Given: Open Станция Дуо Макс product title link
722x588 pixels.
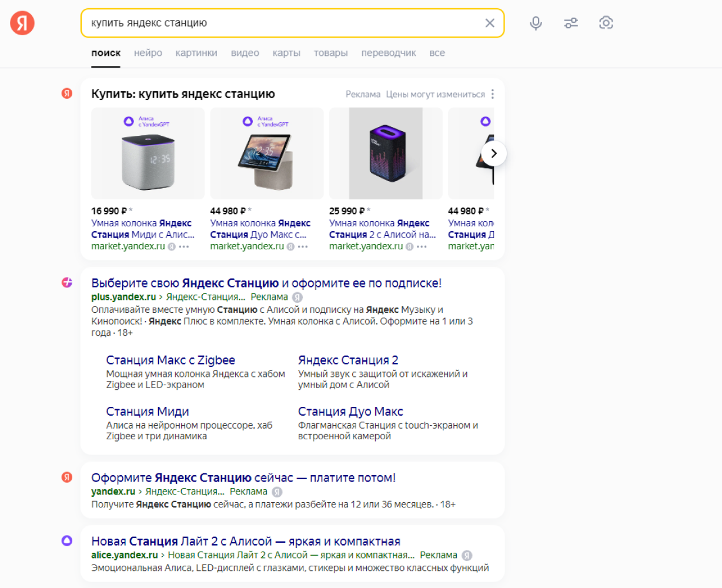Looking at the screenshot, I should click(x=260, y=229).
